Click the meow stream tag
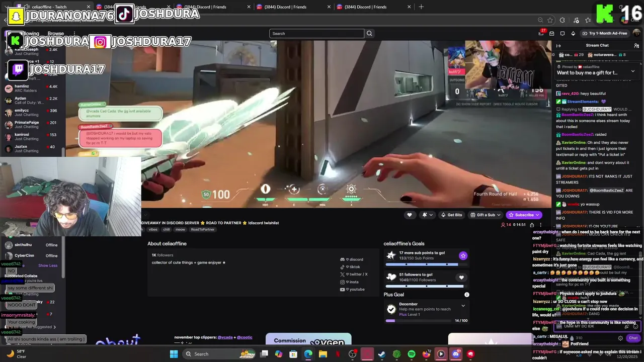The image size is (644, 362). click(x=180, y=230)
